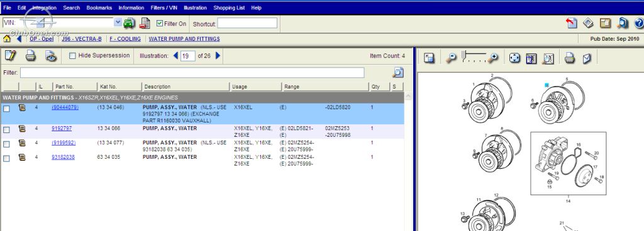The image size is (644, 231).
Task: Click the boxed water pump housing 14 illustration
Action: click(x=568, y=163)
